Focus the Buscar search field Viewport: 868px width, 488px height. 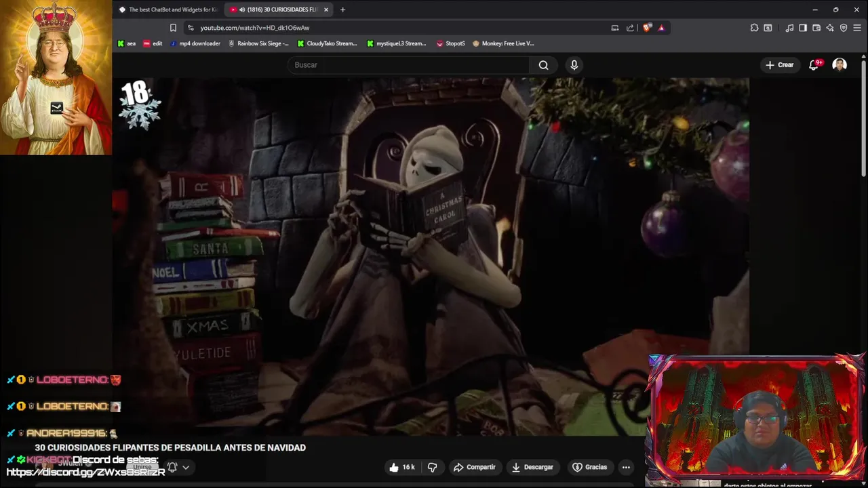(408, 65)
